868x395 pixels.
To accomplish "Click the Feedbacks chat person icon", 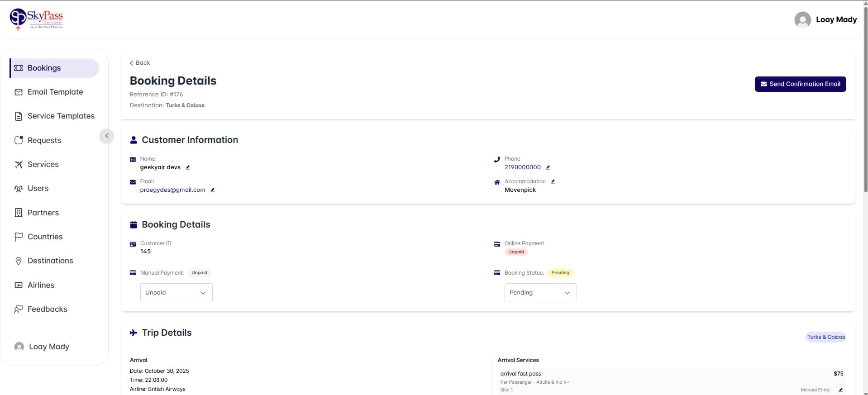I will pyautogui.click(x=19, y=309).
